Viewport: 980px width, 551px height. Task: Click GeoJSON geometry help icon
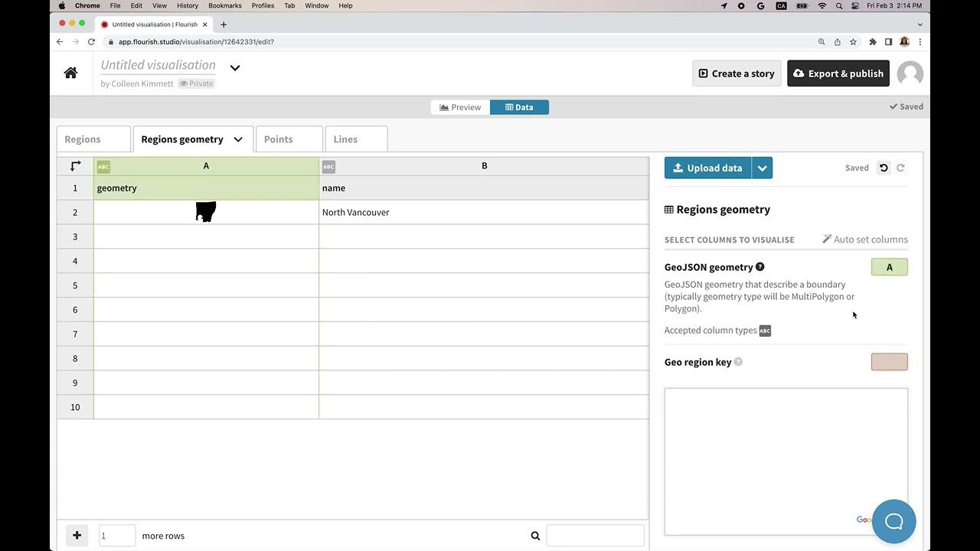click(x=759, y=267)
